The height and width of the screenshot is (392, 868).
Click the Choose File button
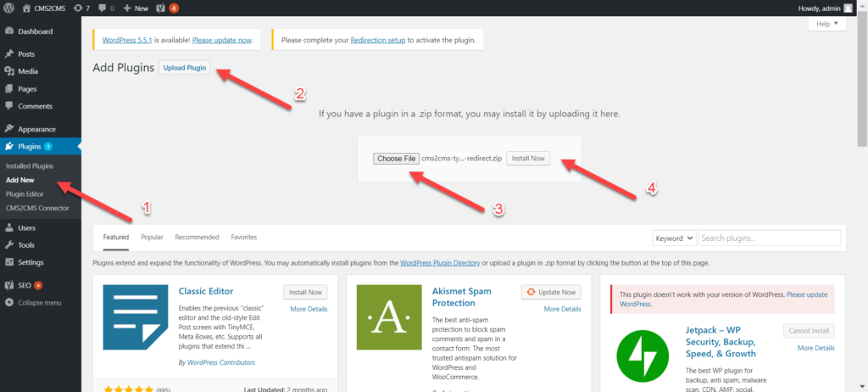[x=397, y=159]
